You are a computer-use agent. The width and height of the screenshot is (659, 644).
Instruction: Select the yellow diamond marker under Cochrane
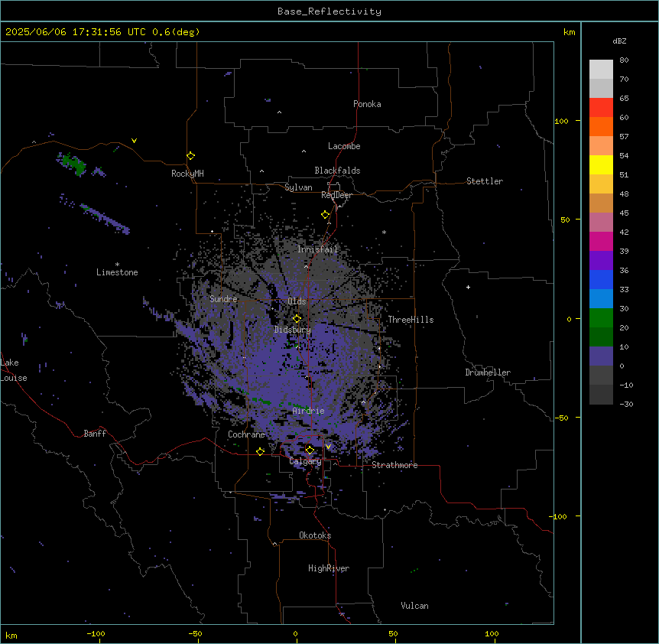click(260, 451)
